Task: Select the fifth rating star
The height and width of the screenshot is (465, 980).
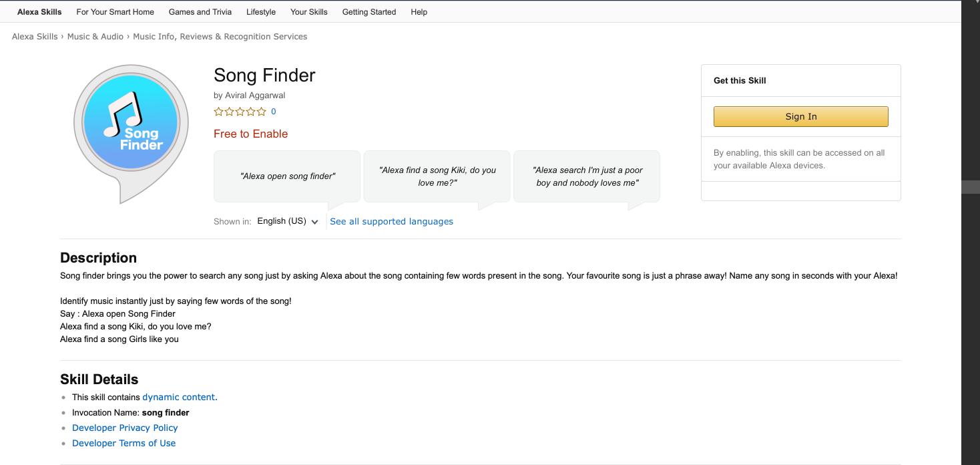Action: pyautogui.click(x=262, y=111)
